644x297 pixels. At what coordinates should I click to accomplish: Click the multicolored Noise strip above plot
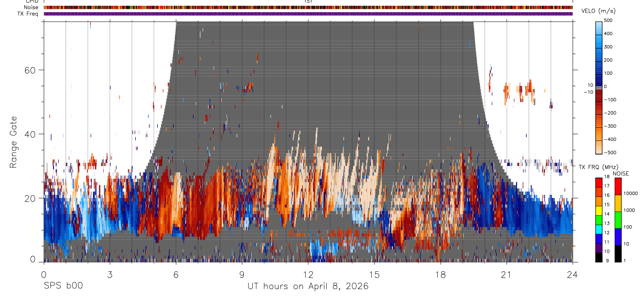[x=308, y=7]
